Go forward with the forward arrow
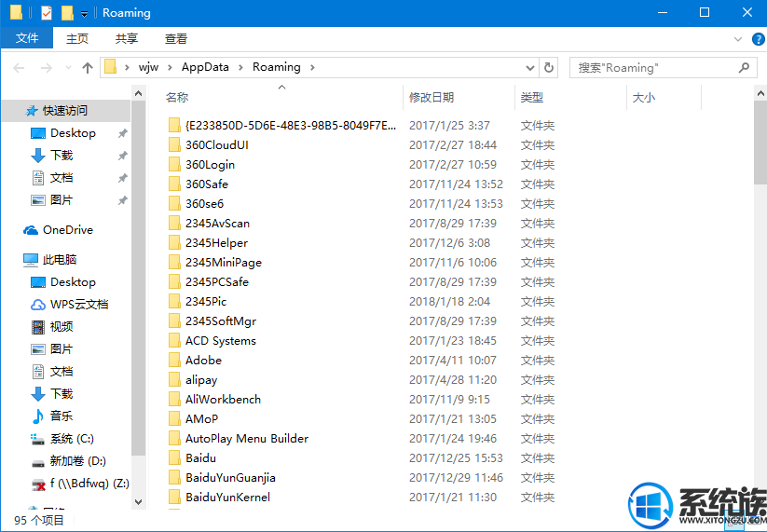767x532 pixels. 47,67
